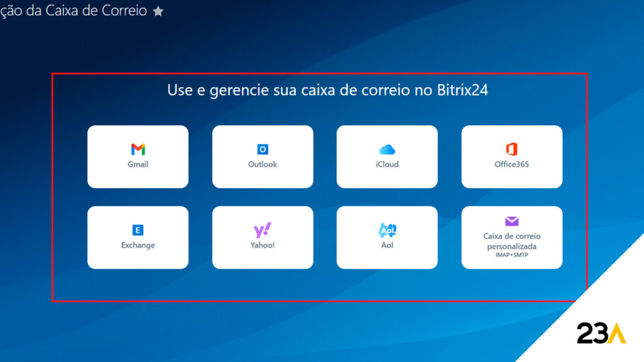Image resolution: width=644 pixels, height=362 pixels.
Task: Select the iCloud label text
Action: [387, 164]
